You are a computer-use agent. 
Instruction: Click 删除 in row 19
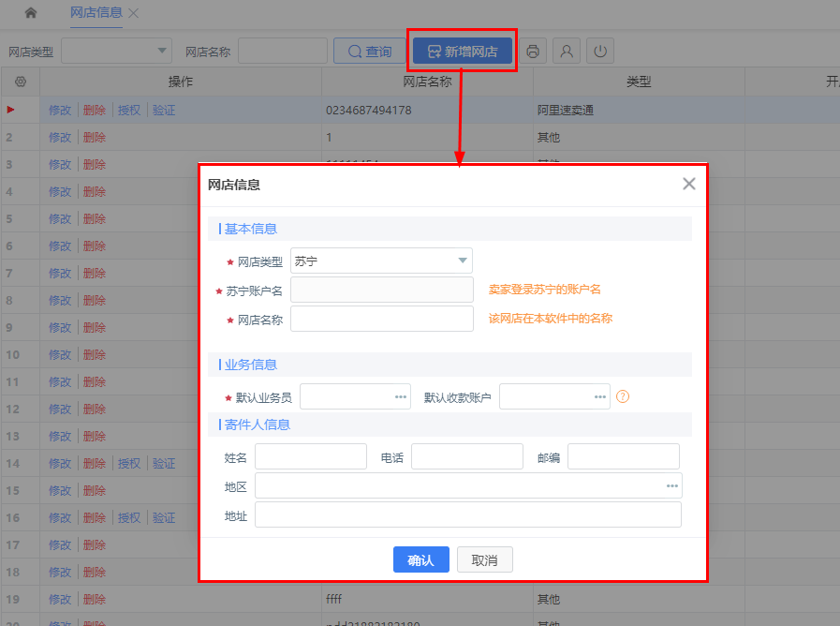coord(95,599)
